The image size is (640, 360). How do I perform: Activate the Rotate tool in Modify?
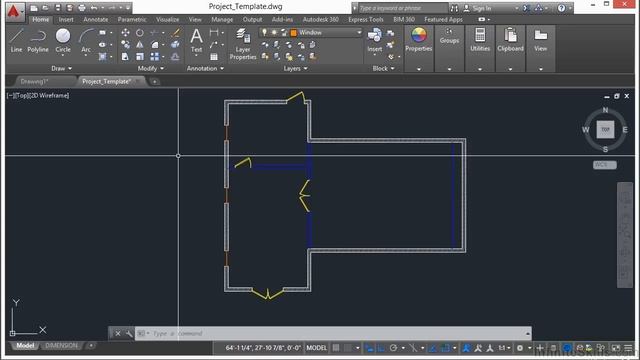[140, 33]
